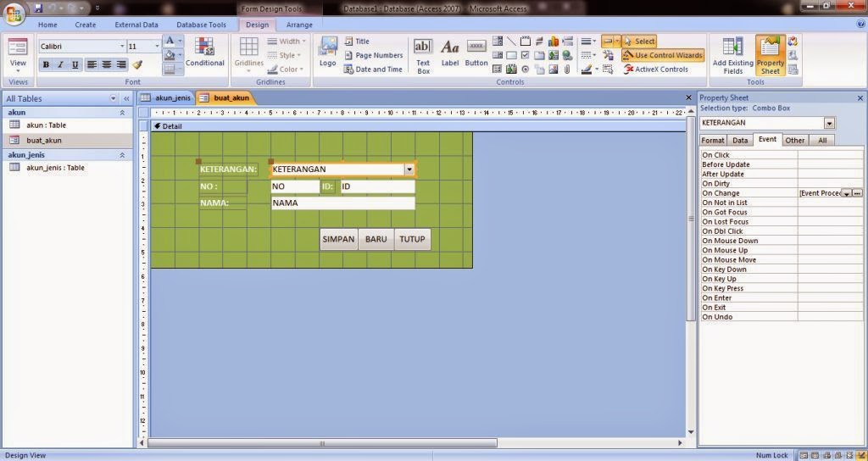Open Data tab in Property Sheet
The height and width of the screenshot is (461, 868).
pyautogui.click(x=740, y=141)
